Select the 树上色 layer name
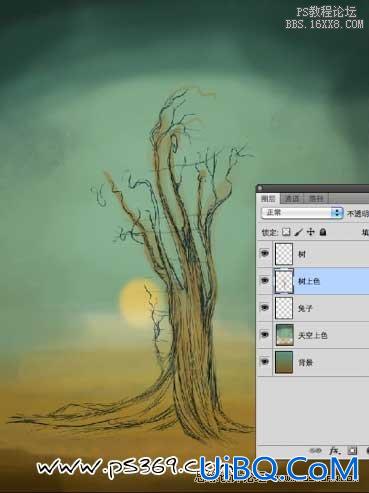The height and width of the screenshot is (493, 369). [309, 281]
